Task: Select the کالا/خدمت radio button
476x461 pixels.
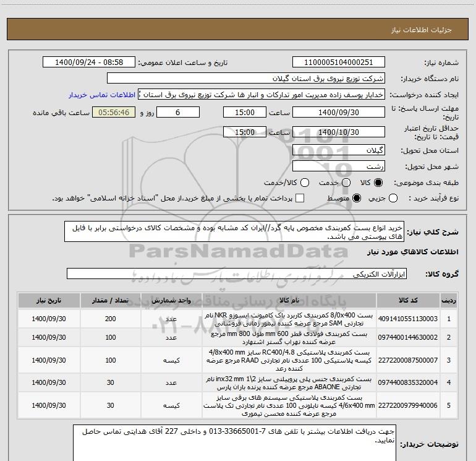Action: (x=305, y=183)
